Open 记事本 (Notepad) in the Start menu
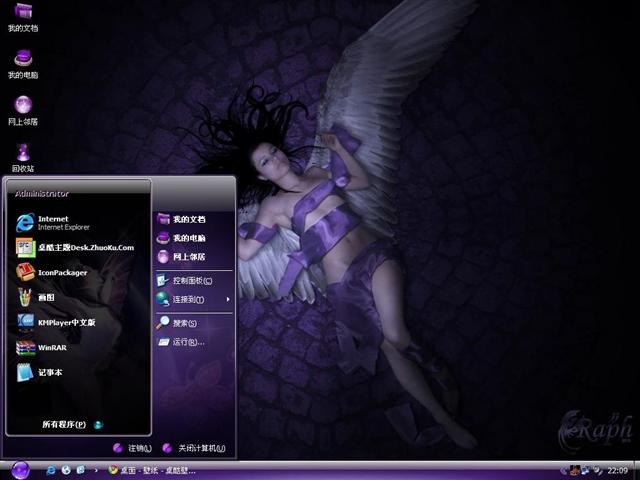Viewport: 640px width, 480px height. [50, 372]
